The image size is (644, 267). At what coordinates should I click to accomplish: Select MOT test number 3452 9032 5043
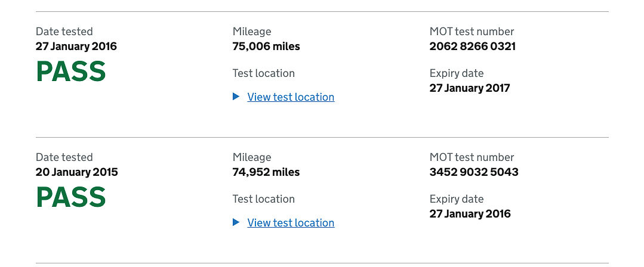(x=474, y=172)
